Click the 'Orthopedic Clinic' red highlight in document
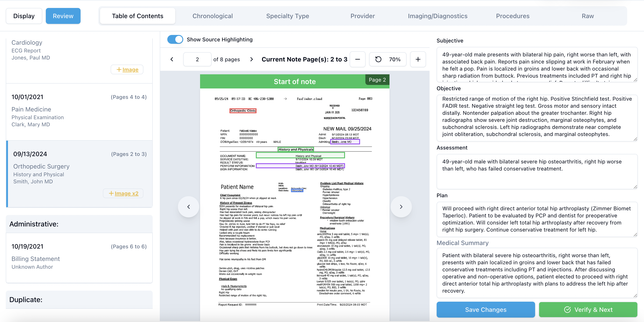 click(243, 111)
